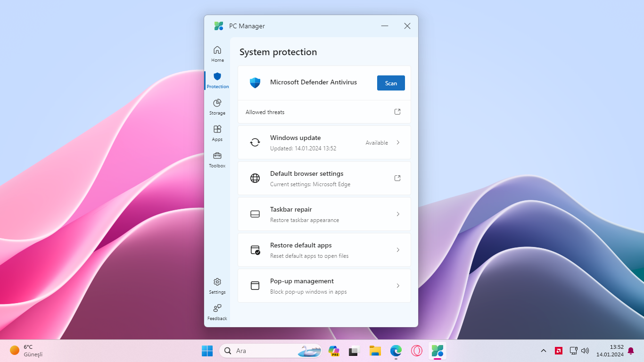Viewport: 644px width, 362px height.
Task: Click the "Pop-up management" title
Action: tap(302, 281)
